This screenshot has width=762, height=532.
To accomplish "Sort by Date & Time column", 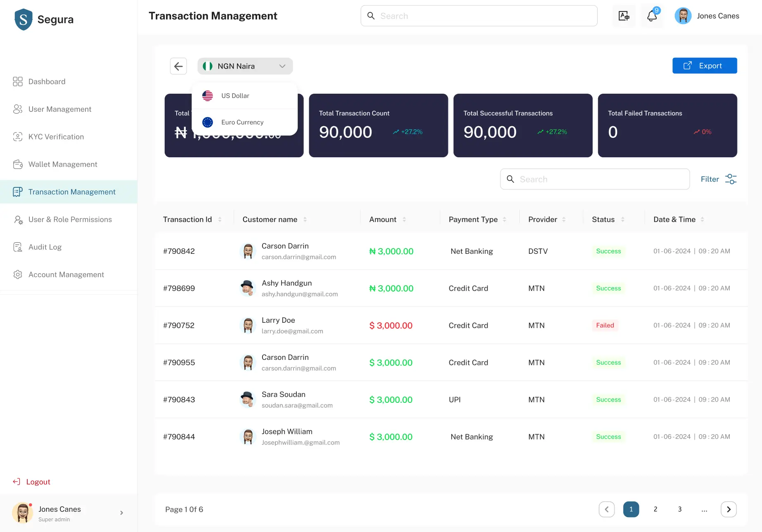I will pyautogui.click(x=702, y=220).
